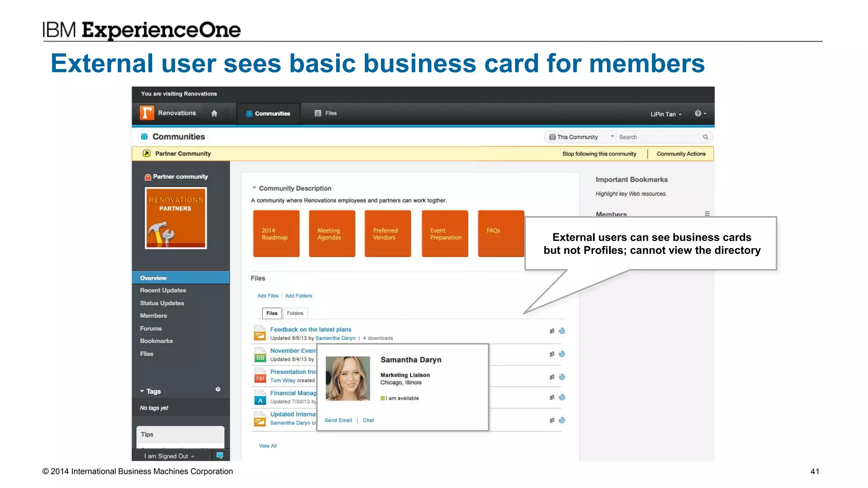Click the PDF file type icon
The height and width of the screenshot is (488, 868).
point(260,376)
